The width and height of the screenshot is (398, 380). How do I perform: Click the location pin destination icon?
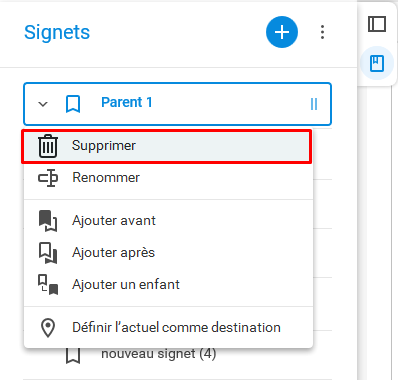tap(48, 328)
